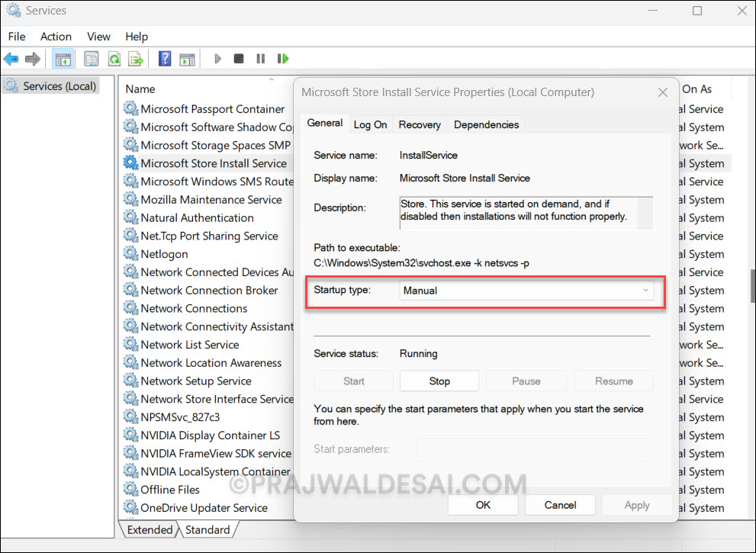This screenshot has height=553, width=756.
Task: Click the Refresh toolbar icon
Action: pos(114,59)
